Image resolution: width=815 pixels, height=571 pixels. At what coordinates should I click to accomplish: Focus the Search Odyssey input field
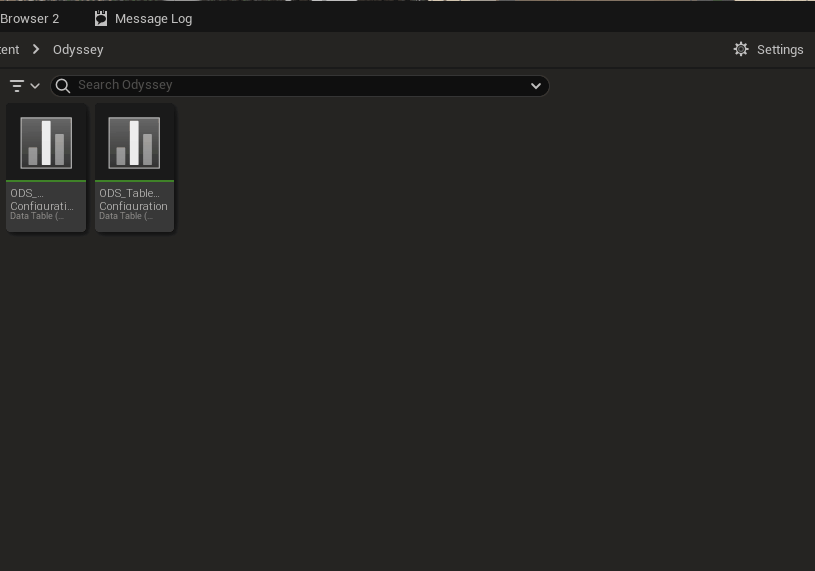point(300,85)
